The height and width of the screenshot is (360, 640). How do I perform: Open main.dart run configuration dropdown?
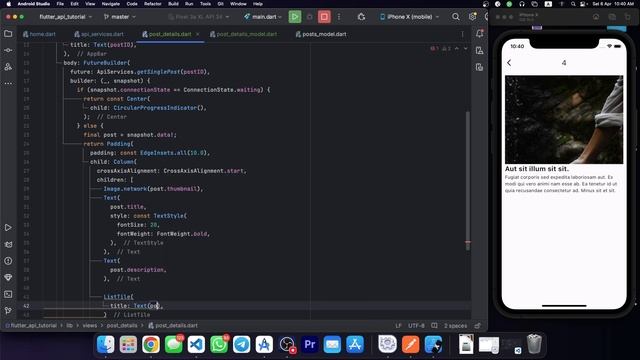263,17
